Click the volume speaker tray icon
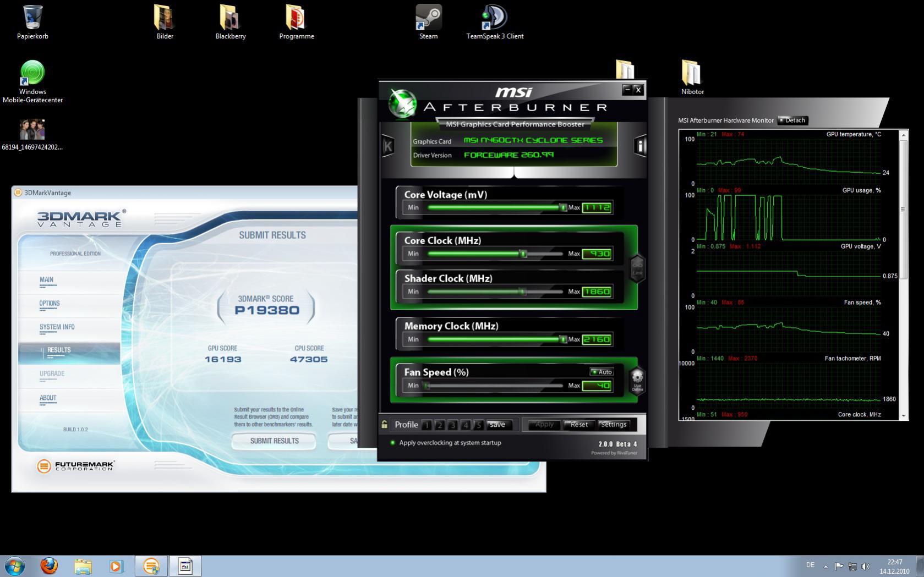The height and width of the screenshot is (577, 924). point(866,566)
